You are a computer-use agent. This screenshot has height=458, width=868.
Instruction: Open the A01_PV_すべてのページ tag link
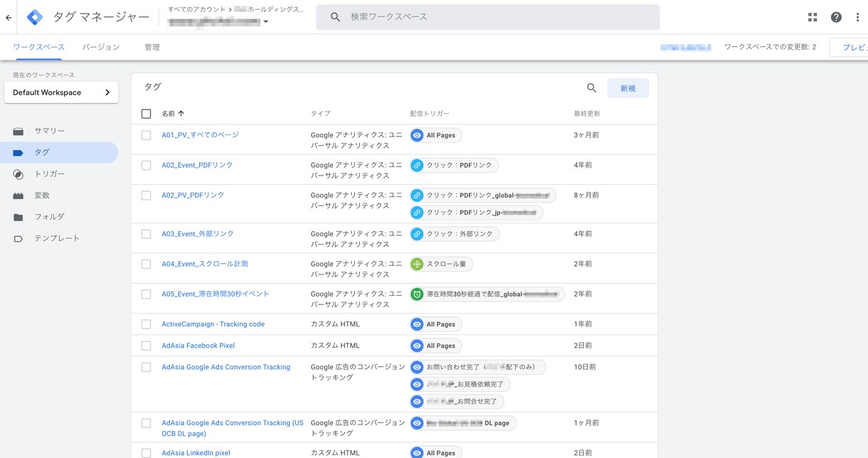coord(200,135)
